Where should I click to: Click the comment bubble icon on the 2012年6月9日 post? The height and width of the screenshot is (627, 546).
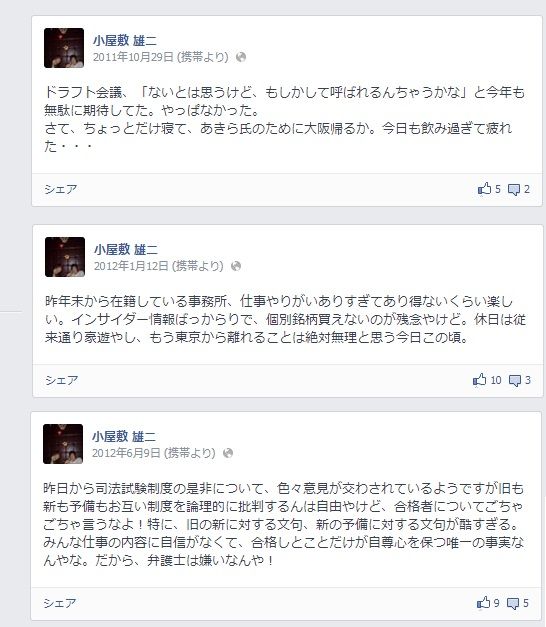pos(513,603)
